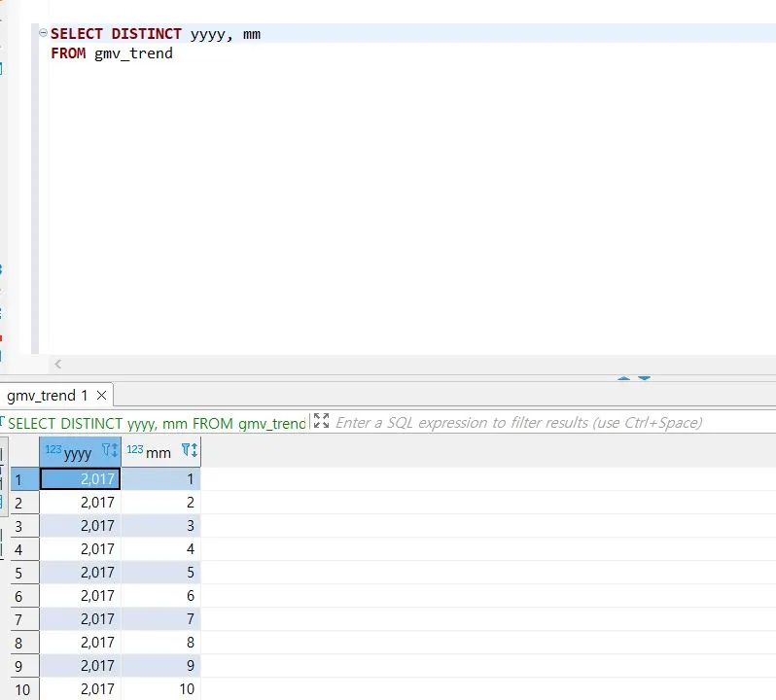The width and height of the screenshot is (776, 700).
Task: Select yyyy cell 2,017 in row 10
Action: click(x=80, y=688)
